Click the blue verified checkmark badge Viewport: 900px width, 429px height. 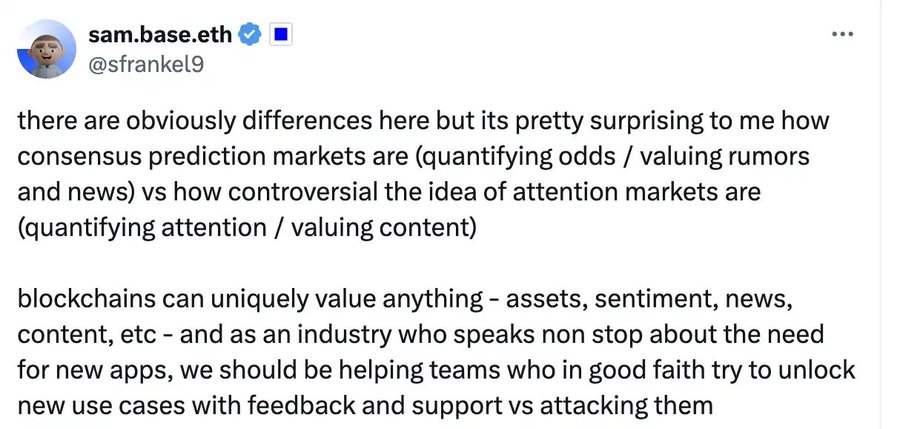tap(250, 35)
